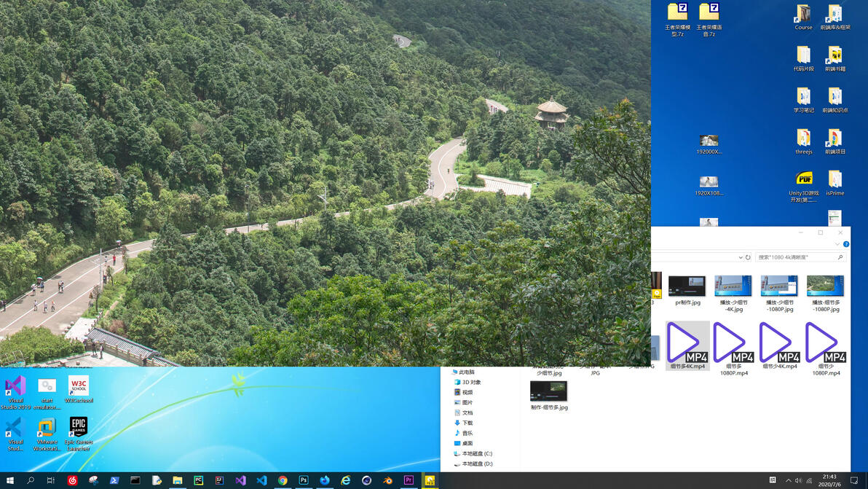
Task: Open purple Visual Studio taskbar icon
Action: (x=240, y=480)
